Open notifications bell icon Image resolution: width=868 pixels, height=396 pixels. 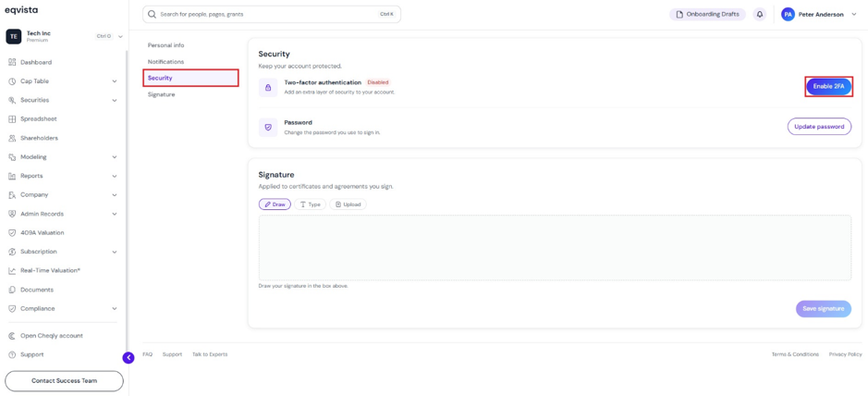coord(760,15)
